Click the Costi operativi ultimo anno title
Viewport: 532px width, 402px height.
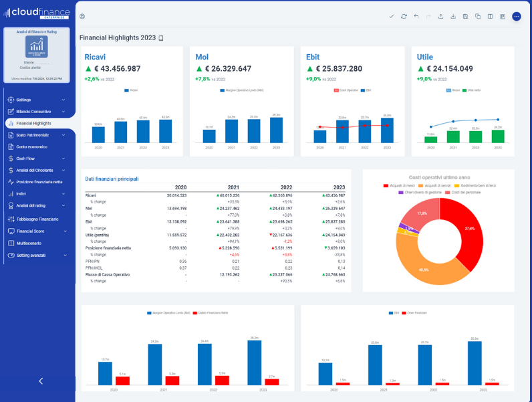pyautogui.click(x=439, y=177)
